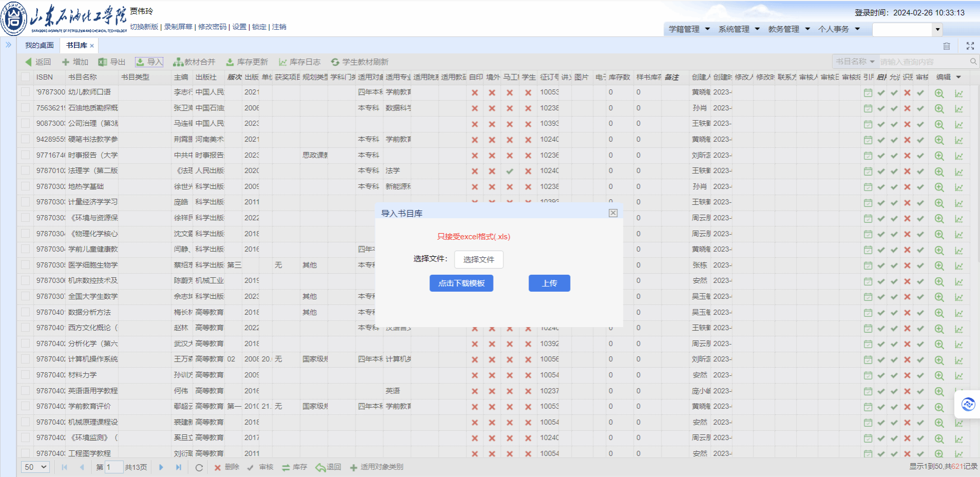Open the 学籍管理 dropdown menu
Image resolution: width=980 pixels, height=477 pixels.
click(689, 29)
